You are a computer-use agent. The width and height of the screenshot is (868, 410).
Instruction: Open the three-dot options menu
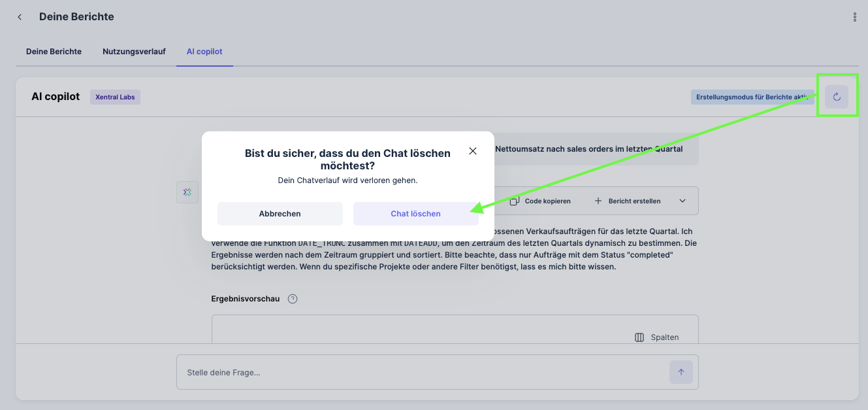point(855,17)
